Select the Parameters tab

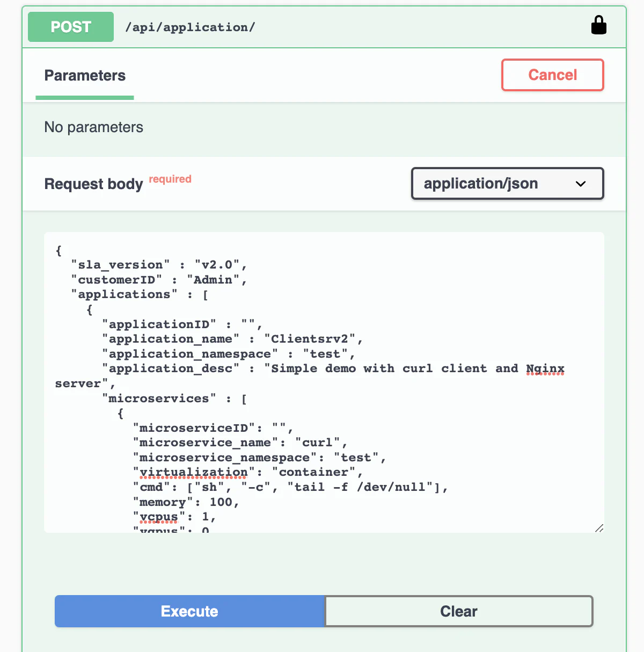tap(85, 76)
